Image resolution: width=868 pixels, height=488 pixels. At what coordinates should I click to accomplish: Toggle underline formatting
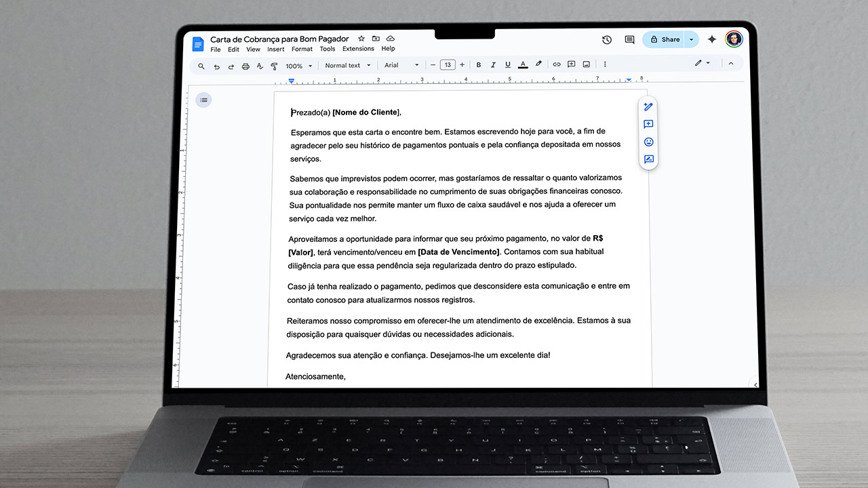click(x=508, y=65)
